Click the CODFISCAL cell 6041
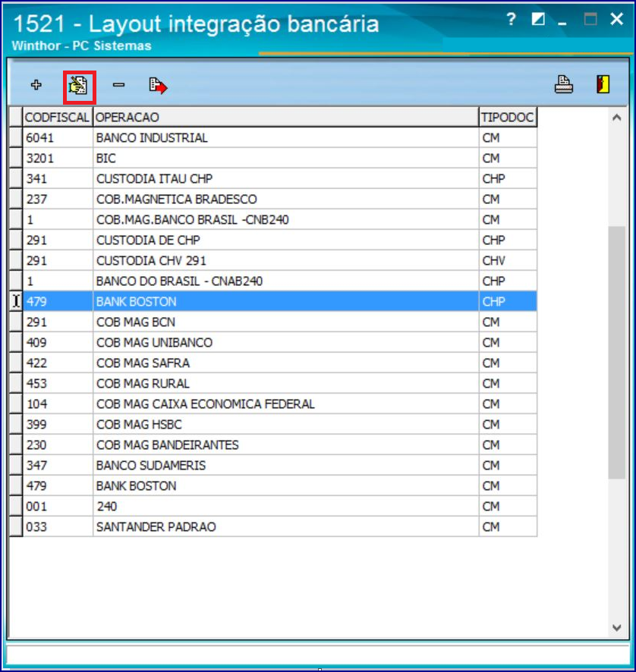 (x=58, y=137)
